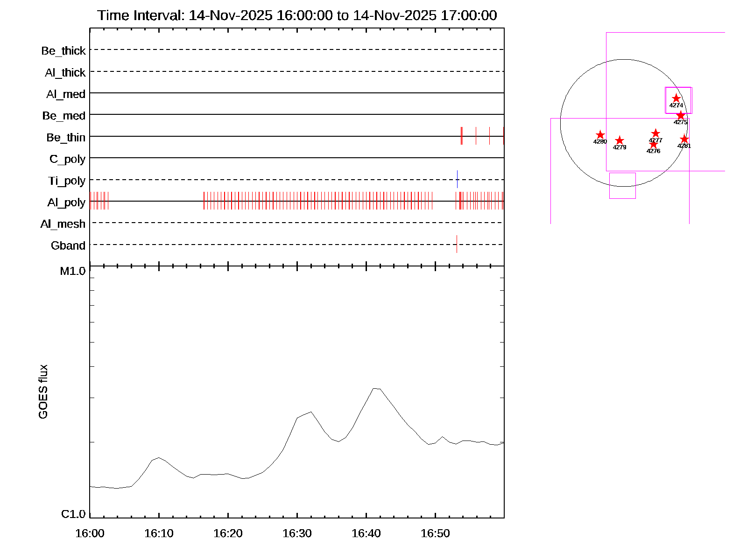The height and width of the screenshot is (560, 747).
Task: Click the red star labeled 4277
Action: click(x=655, y=133)
